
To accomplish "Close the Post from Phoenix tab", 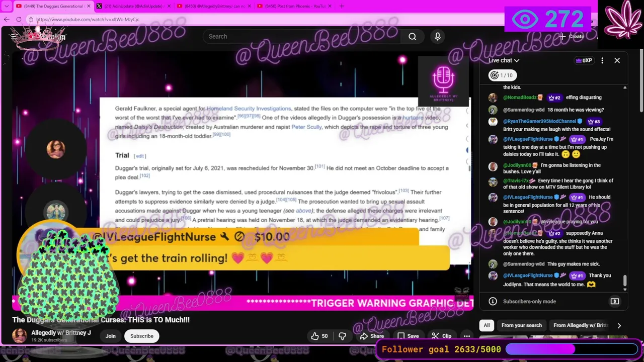I will click(330, 6).
